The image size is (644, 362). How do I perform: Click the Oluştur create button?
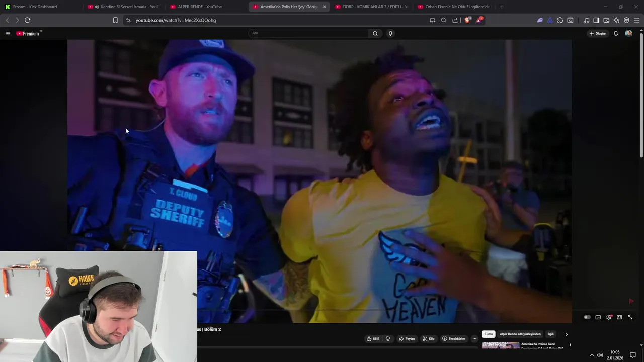(x=597, y=34)
